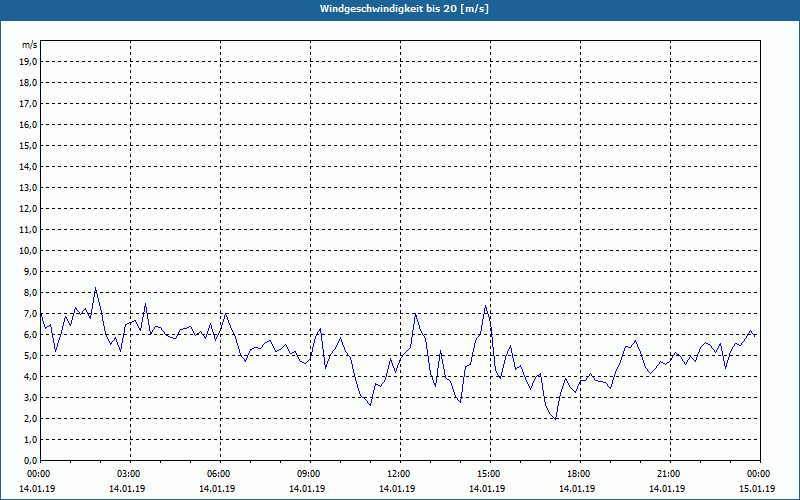Viewport: 800px width, 500px height.
Task: Pick the '15:00' time label
Action: coord(489,474)
